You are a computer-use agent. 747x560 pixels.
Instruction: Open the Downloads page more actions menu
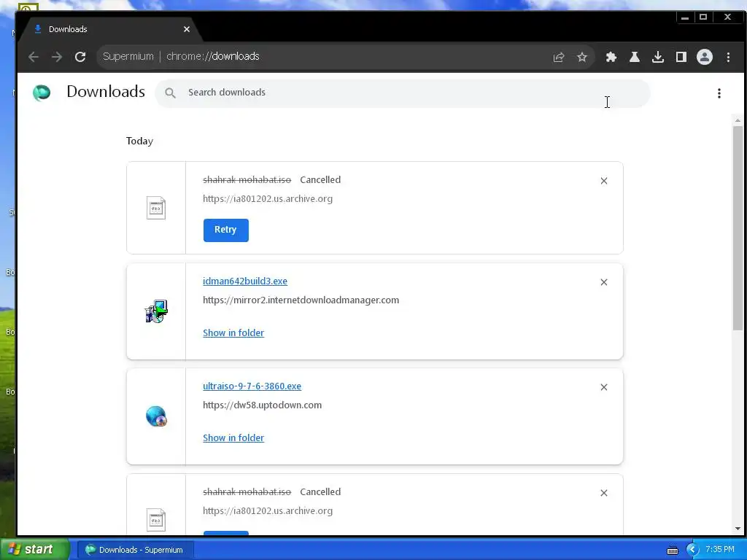tap(719, 93)
